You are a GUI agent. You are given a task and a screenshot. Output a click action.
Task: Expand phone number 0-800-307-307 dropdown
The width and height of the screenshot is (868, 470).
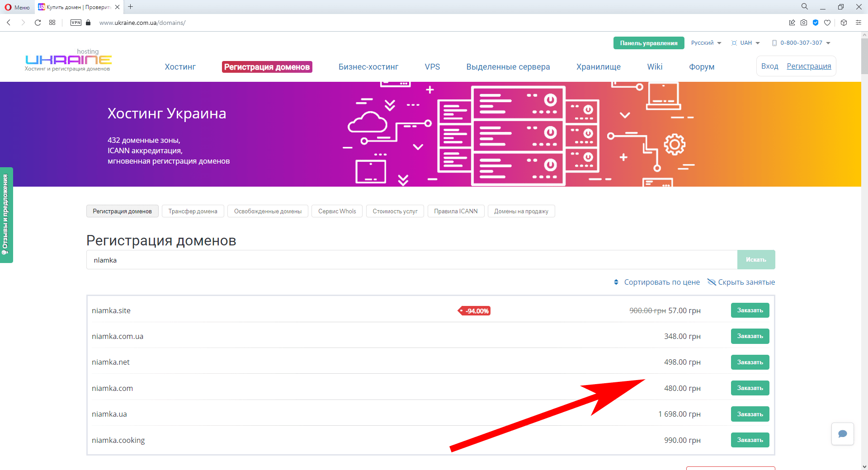pyautogui.click(x=801, y=43)
